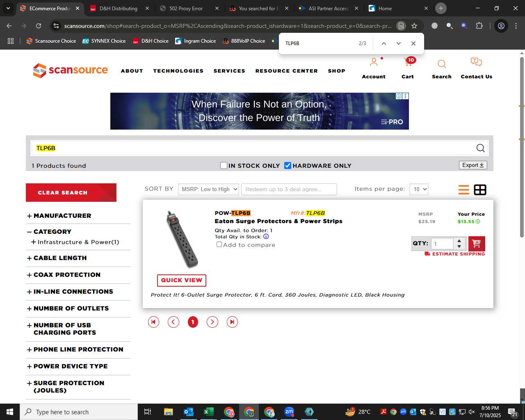Open Zoom from the taskbar
This screenshot has height=420, width=525.
point(289,412)
